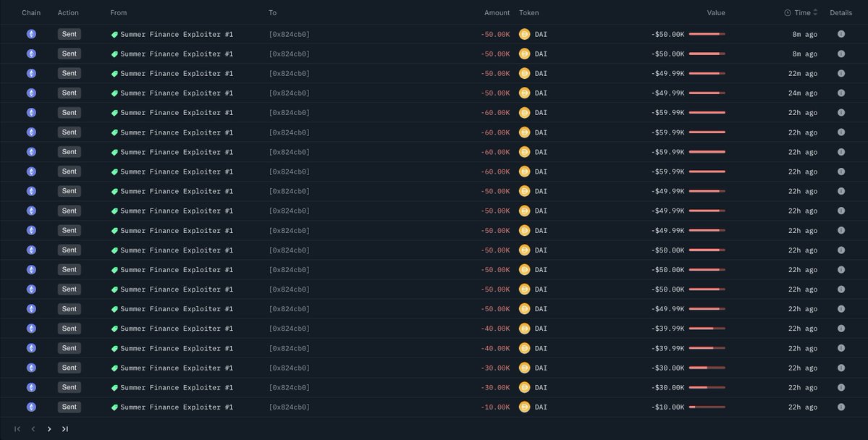
Task: Click the Token column header
Action: pyautogui.click(x=528, y=13)
